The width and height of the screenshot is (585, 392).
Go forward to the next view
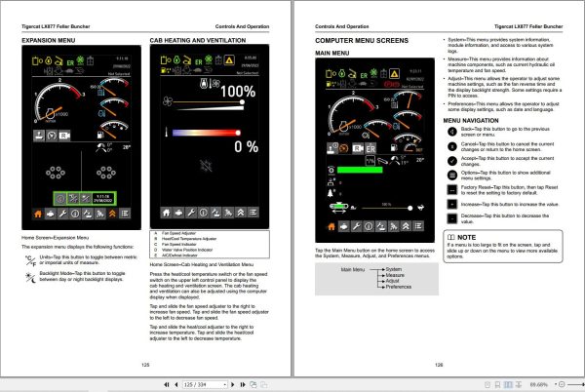(x=264, y=384)
